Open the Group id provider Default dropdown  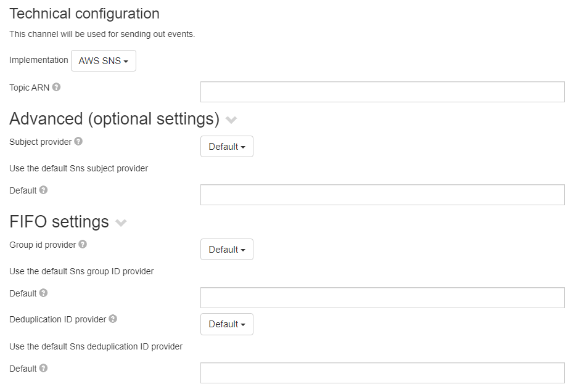pyautogui.click(x=226, y=249)
